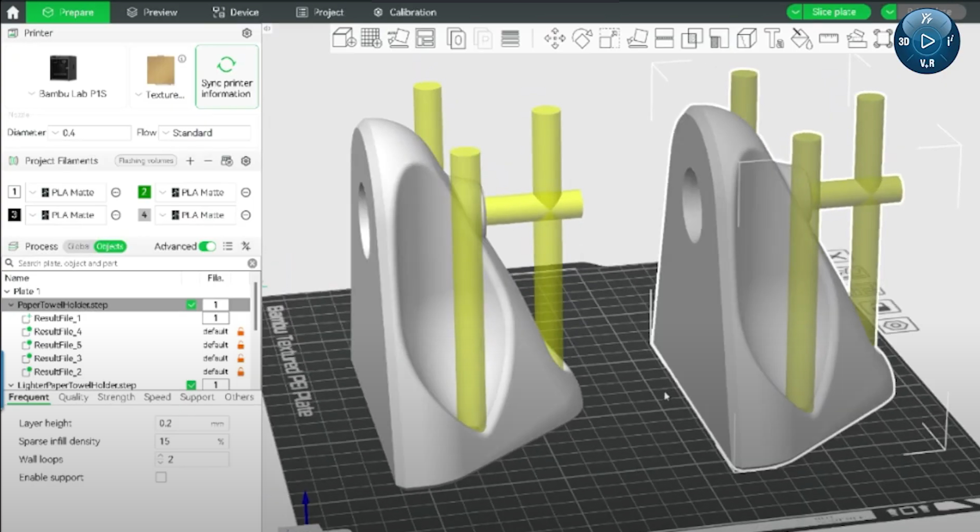Open the nozzle Diameter dropdown
Image resolution: width=980 pixels, height=532 pixels.
[90, 133]
